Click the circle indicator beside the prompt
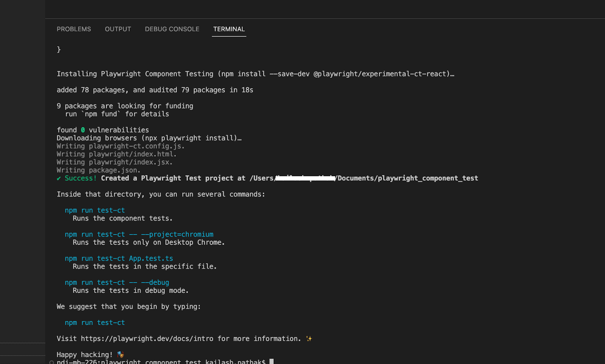Image resolution: width=605 pixels, height=364 pixels. 51,362
